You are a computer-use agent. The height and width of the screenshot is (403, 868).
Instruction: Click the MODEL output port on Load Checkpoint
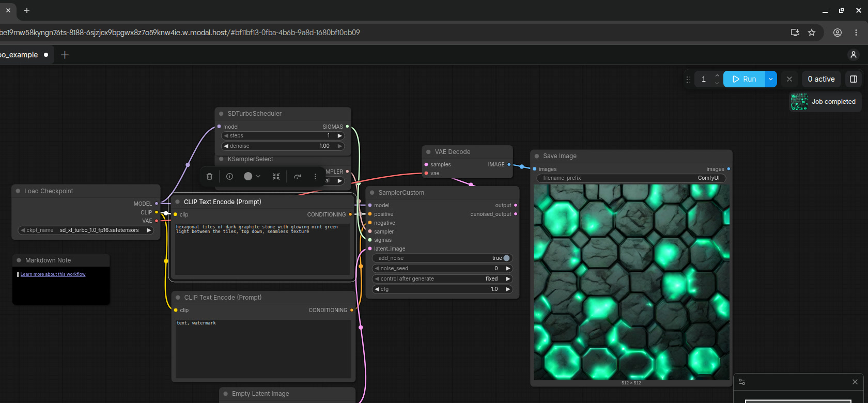click(157, 204)
